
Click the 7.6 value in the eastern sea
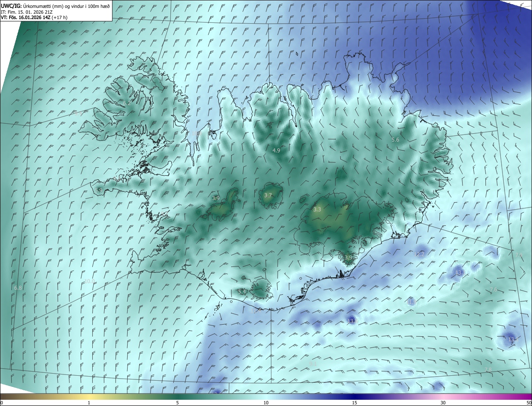493,290
